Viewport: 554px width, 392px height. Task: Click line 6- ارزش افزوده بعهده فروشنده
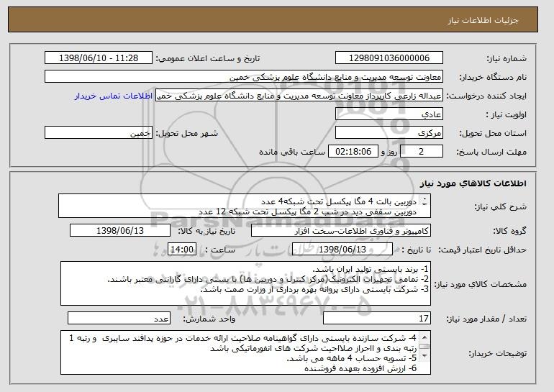(x=360, y=368)
